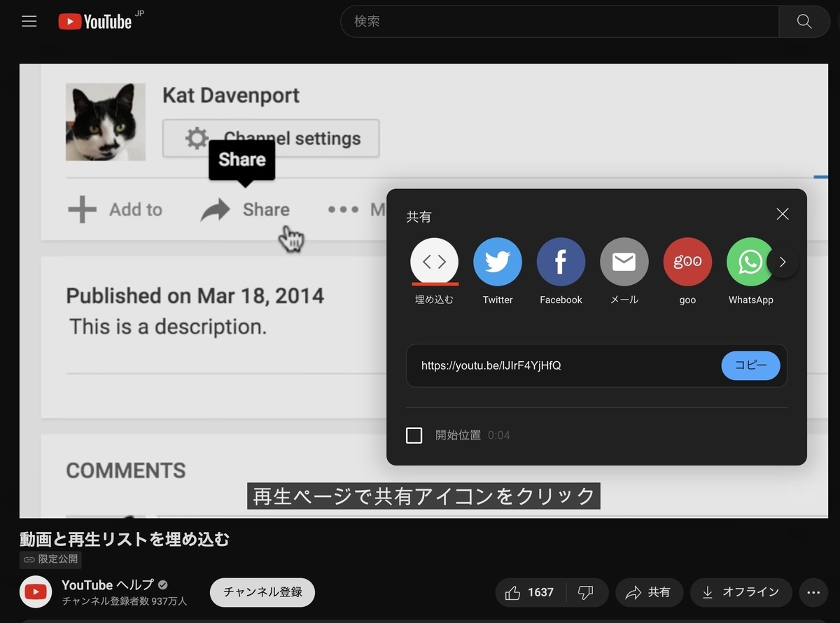This screenshot has height=623, width=840.
Task: Click the video title 動画と再生リストを埋め込む
Action: click(125, 539)
